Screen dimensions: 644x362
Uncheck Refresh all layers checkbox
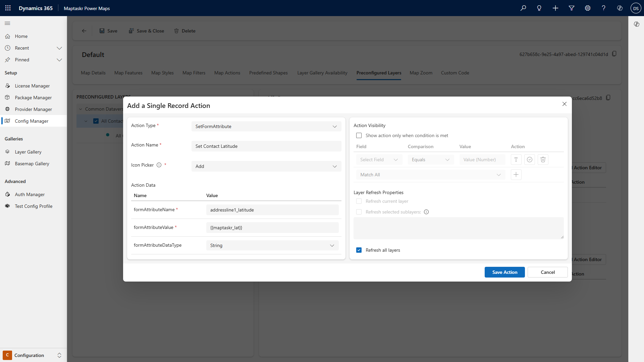pos(359,250)
